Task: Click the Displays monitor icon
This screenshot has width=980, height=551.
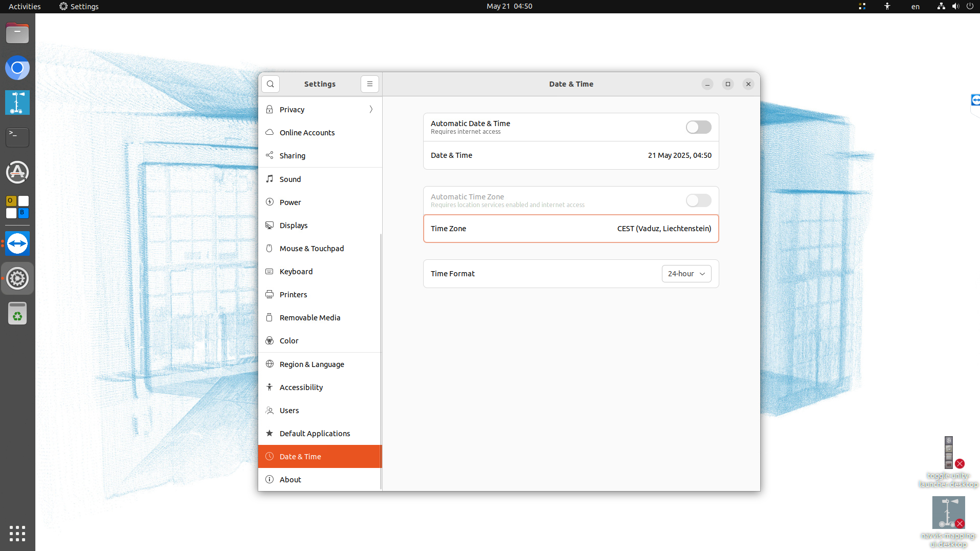Action: pos(269,225)
